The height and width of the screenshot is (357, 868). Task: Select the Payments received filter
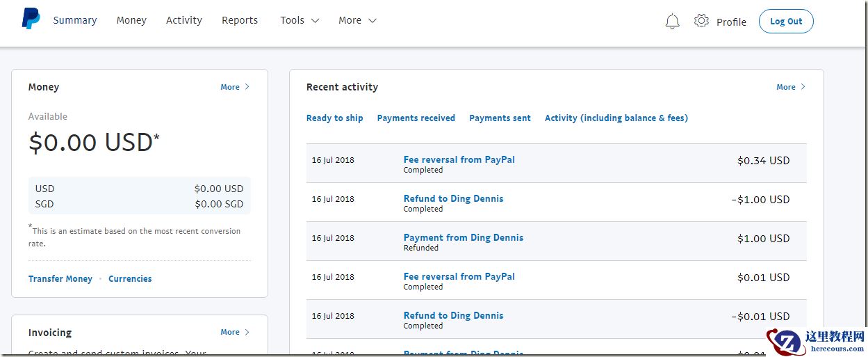pos(416,118)
